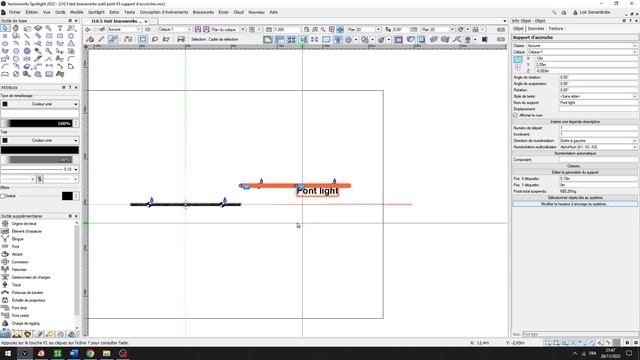This screenshot has height=360, width=640.
Task: Toggle the Afficher le nom checkbox
Action: click(516, 116)
